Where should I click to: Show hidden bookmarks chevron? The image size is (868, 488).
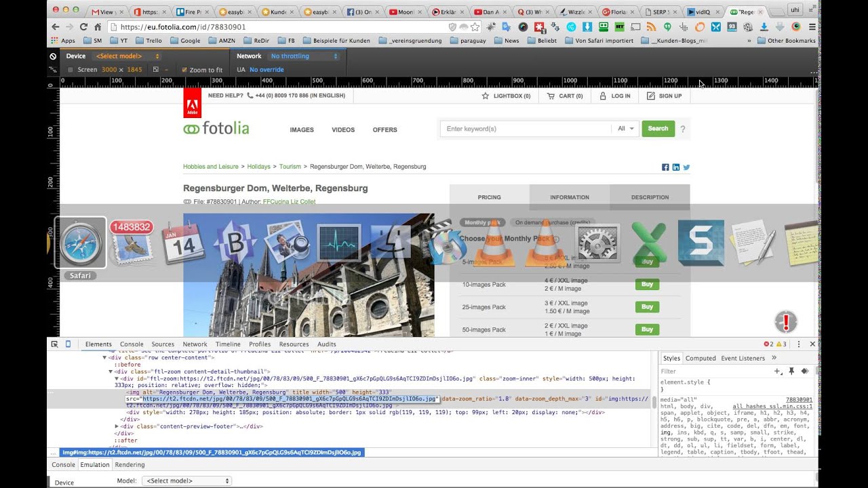pyautogui.click(x=749, y=41)
